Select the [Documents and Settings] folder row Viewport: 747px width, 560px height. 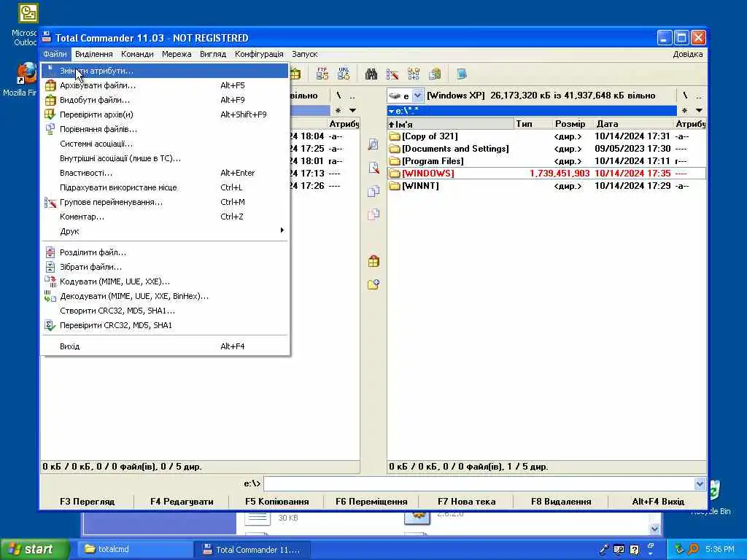(546, 149)
